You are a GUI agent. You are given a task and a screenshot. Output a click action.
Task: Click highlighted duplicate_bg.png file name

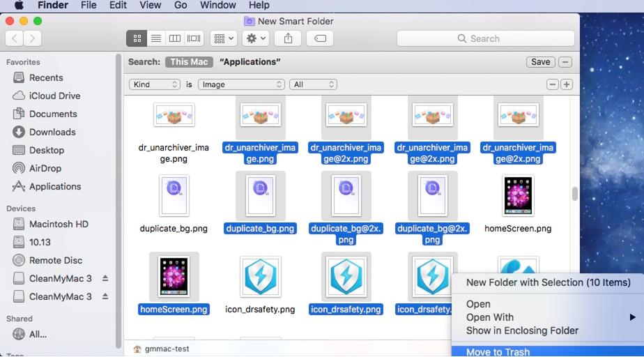(x=260, y=229)
